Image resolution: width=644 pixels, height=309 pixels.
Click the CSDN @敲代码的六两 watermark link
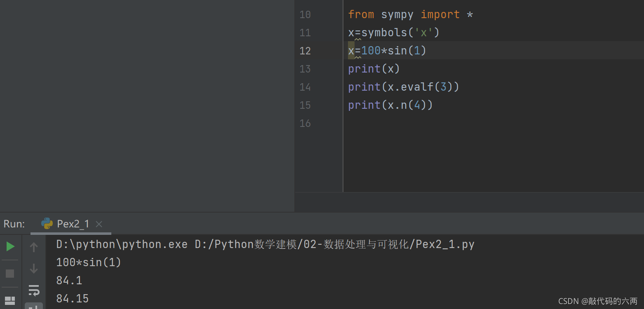pos(597,301)
